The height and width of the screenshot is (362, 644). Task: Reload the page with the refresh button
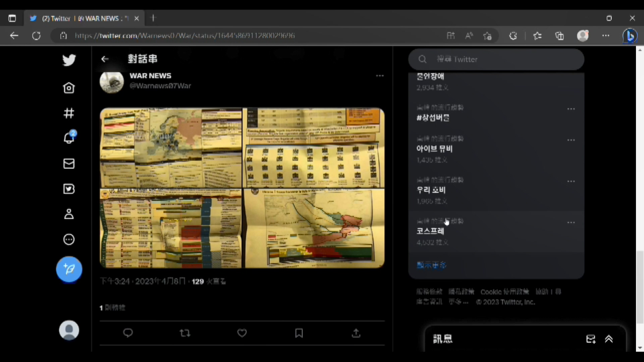(36, 36)
